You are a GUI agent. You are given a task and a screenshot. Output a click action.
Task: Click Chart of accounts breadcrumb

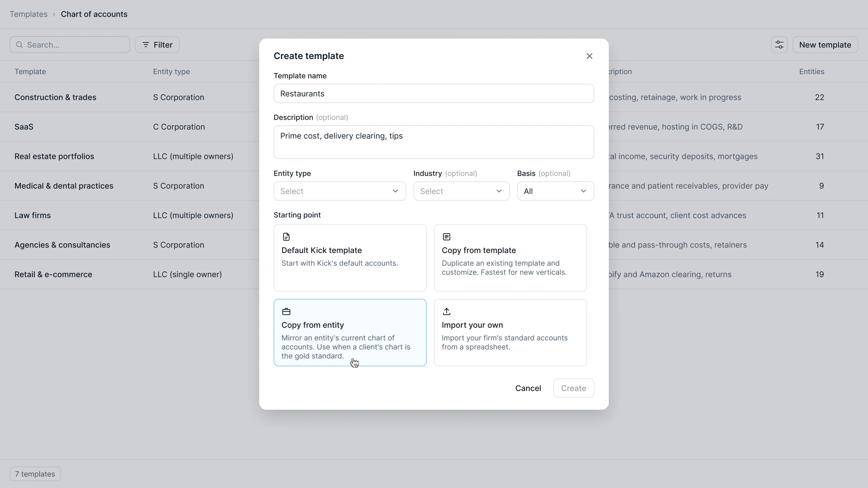coord(94,14)
